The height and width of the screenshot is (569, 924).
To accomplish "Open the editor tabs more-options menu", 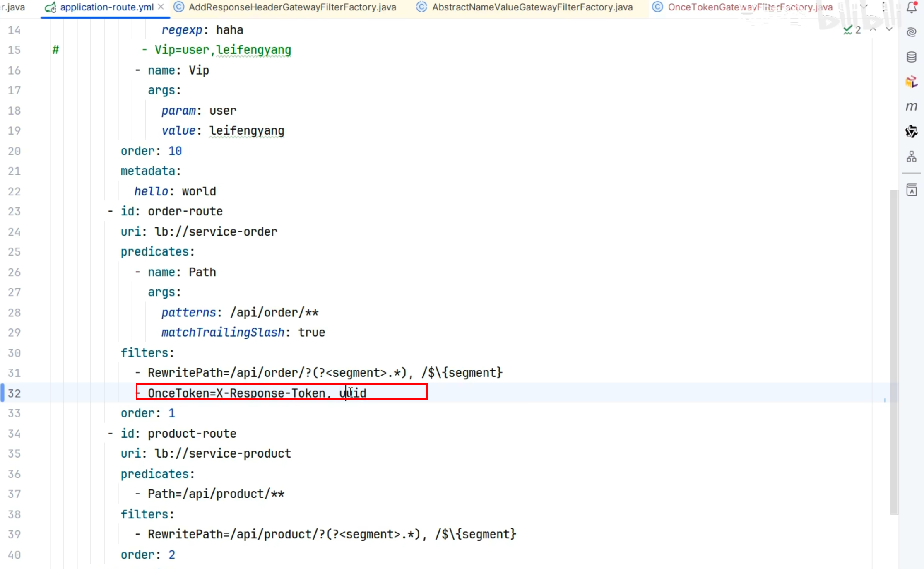I will point(884,7).
